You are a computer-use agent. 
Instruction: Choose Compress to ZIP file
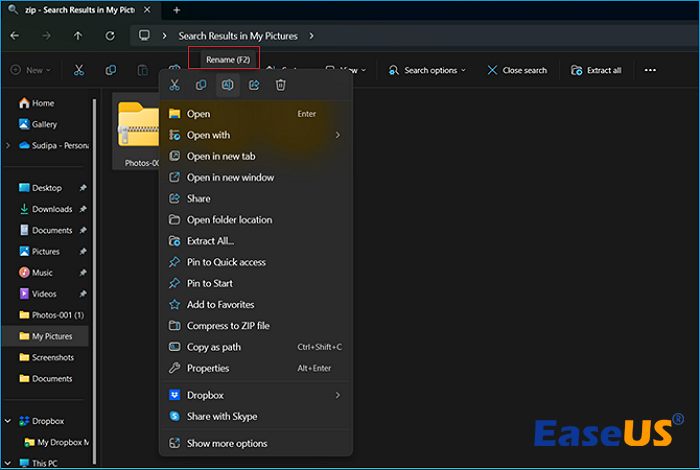(228, 326)
